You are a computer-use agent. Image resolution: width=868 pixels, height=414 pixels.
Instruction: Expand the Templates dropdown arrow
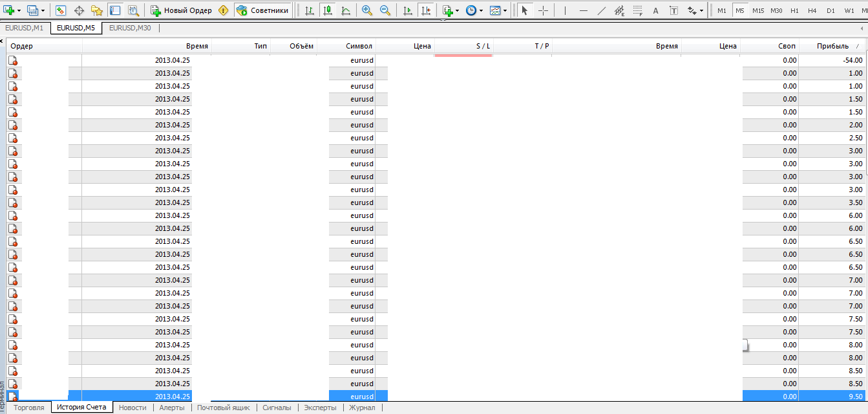(505, 11)
